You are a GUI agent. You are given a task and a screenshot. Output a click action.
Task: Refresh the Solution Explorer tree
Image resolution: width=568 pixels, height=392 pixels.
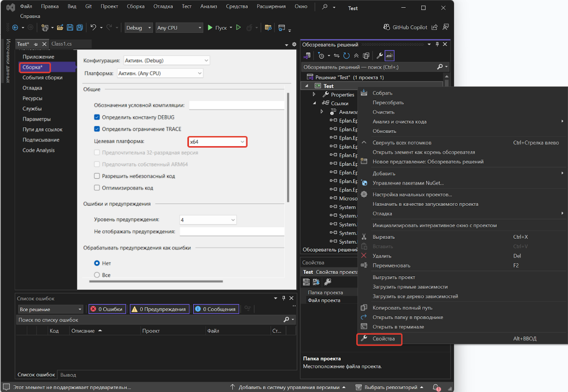coord(345,55)
